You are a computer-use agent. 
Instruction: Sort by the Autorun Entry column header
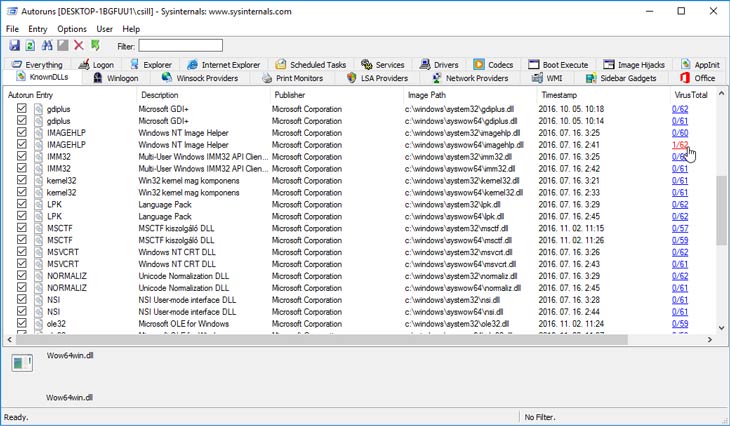(70, 95)
